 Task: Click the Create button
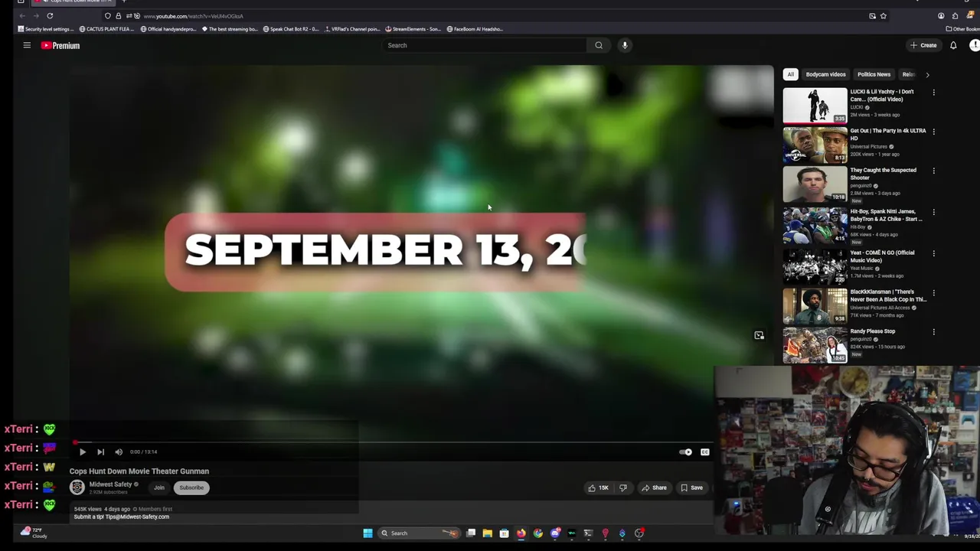[923, 45]
